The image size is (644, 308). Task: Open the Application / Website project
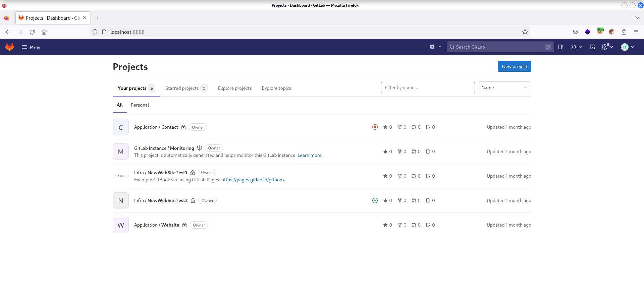(157, 225)
